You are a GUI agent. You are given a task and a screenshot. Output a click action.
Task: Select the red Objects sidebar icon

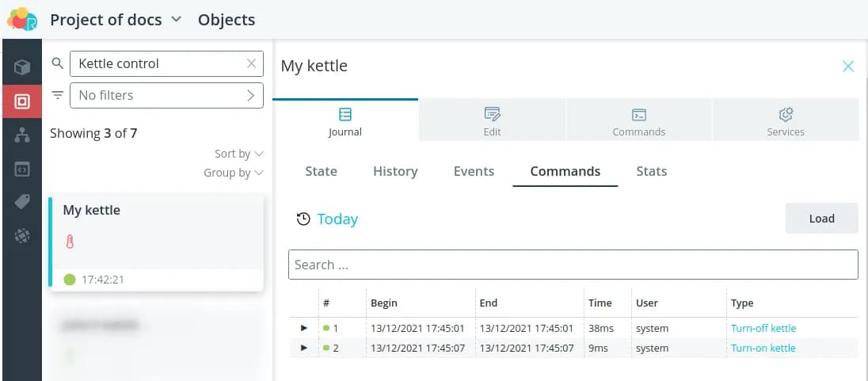coord(22,101)
